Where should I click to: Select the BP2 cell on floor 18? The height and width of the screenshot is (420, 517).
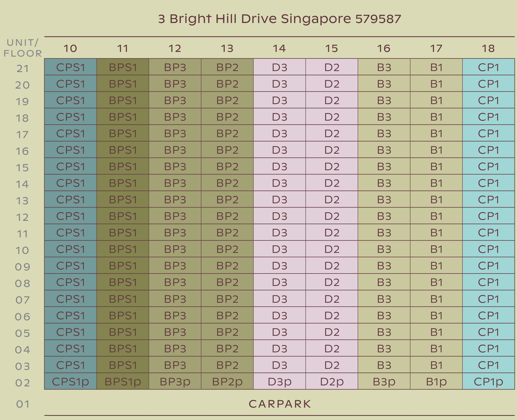click(x=227, y=116)
